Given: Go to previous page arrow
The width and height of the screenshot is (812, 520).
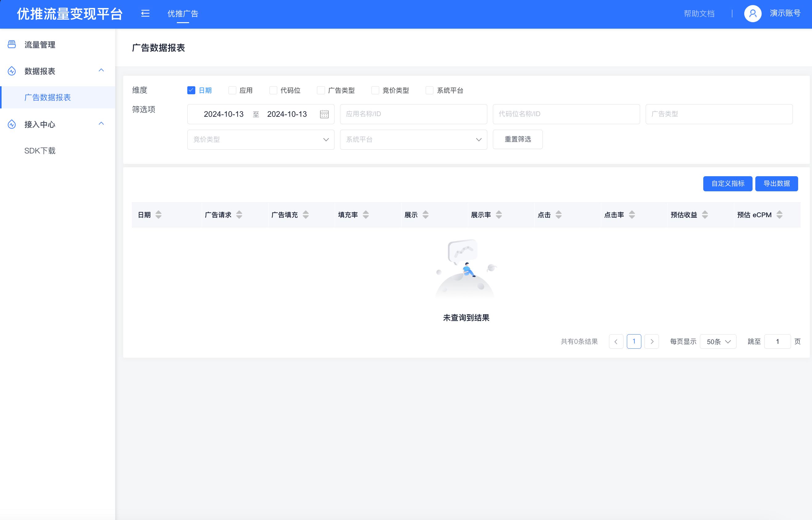Looking at the screenshot, I should 616,341.
